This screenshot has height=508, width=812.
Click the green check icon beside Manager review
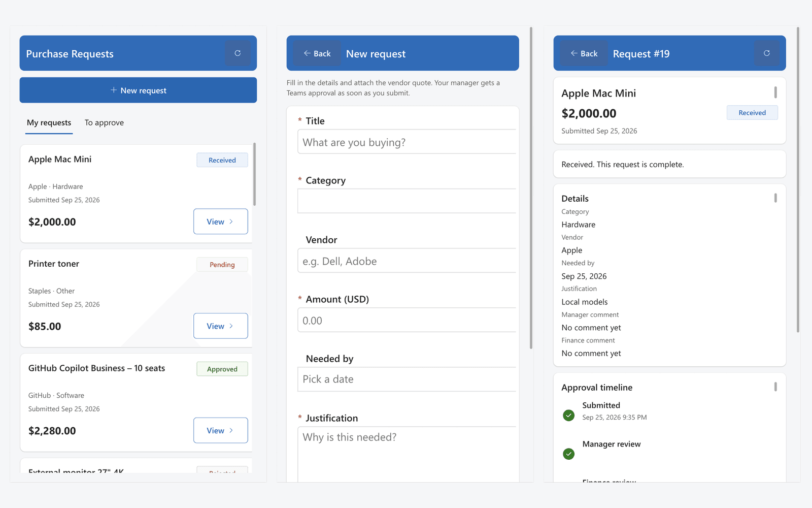coord(568,454)
